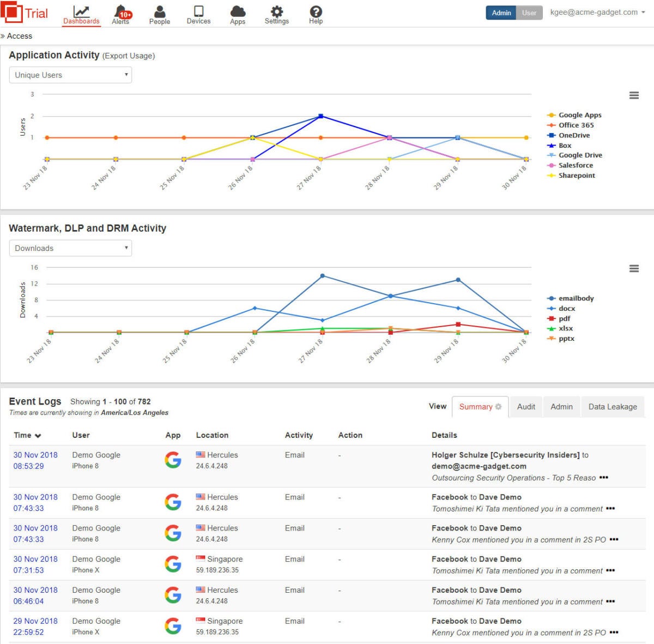This screenshot has width=654, height=644.
Task: Open event 30 Nov 2018 06:46:04
Action: tap(35, 595)
